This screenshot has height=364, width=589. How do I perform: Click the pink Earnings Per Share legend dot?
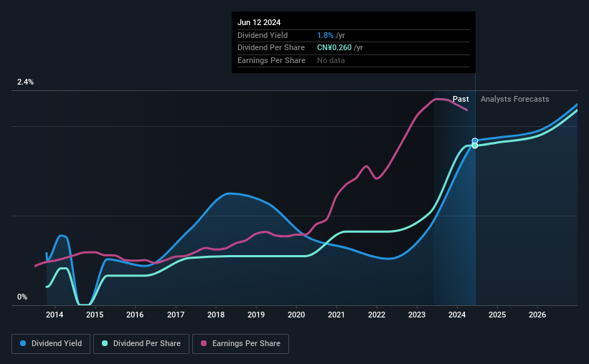(204, 343)
